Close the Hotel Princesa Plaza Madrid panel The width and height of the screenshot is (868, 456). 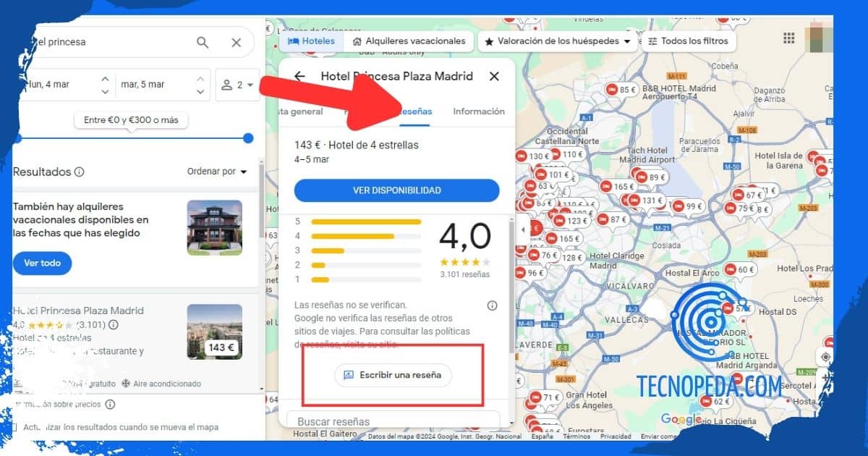click(x=494, y=76)
